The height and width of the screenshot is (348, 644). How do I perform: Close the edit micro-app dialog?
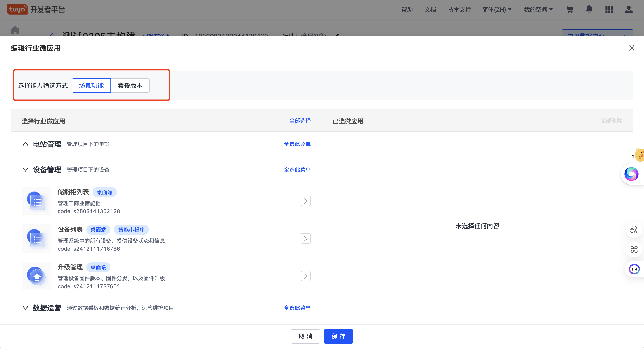tap(632, 48)
